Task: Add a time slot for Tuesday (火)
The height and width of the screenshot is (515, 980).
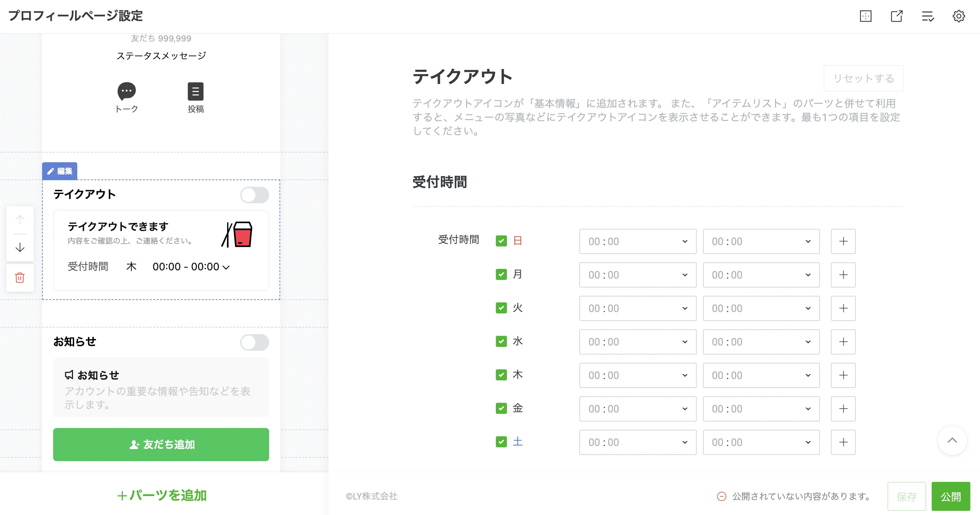Action: tap(843, 308)
